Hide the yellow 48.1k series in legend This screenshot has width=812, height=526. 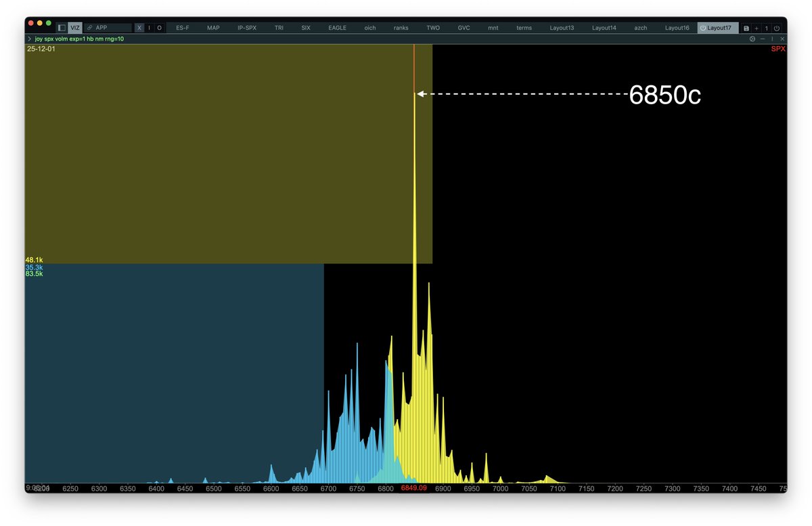33,260
